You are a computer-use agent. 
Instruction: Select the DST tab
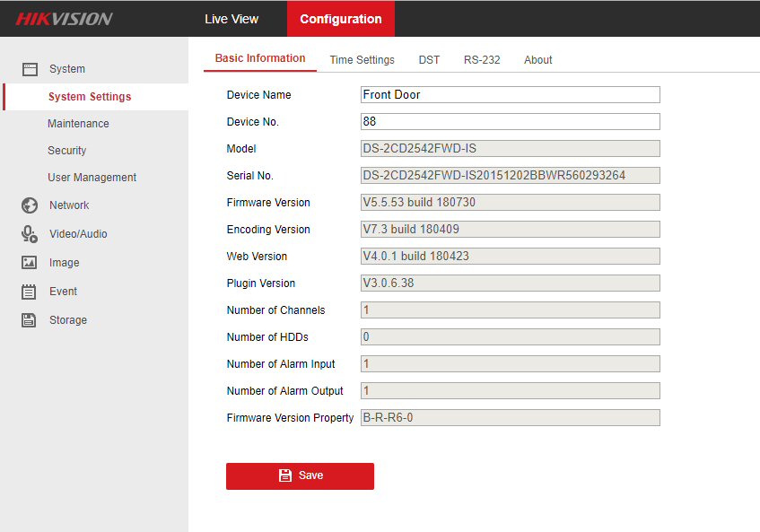click(429, 60)
